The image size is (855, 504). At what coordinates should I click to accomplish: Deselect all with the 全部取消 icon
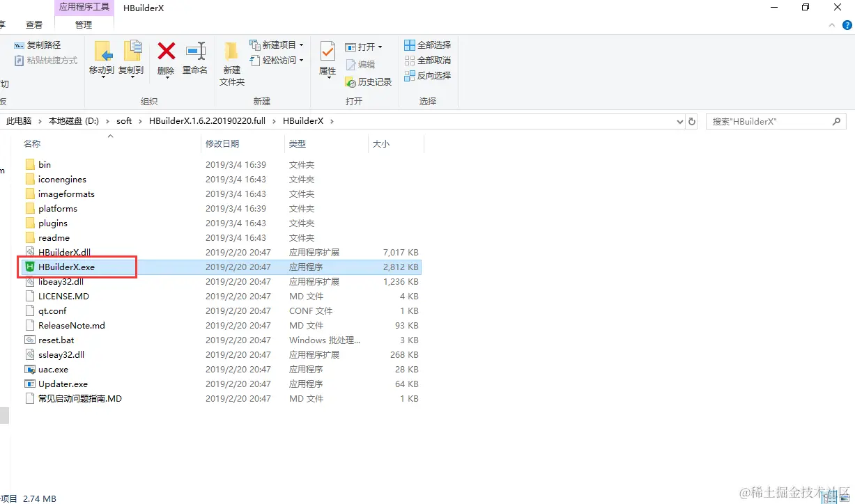(427, 60)
